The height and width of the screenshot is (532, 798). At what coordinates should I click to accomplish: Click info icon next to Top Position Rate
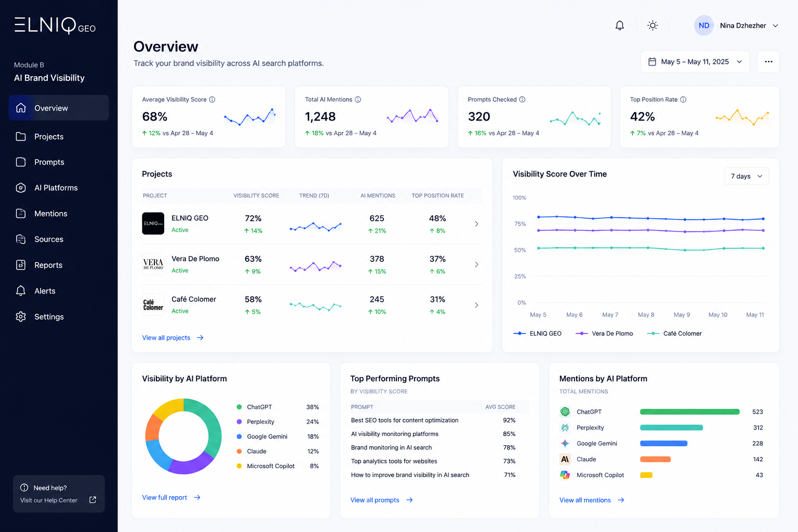point(683,100)
